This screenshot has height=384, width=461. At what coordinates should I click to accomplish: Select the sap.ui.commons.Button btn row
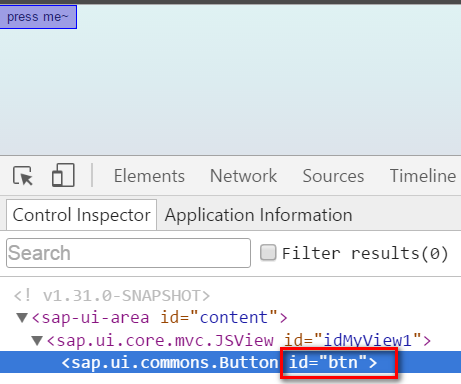pyautogui.click(x=230, y=362)
